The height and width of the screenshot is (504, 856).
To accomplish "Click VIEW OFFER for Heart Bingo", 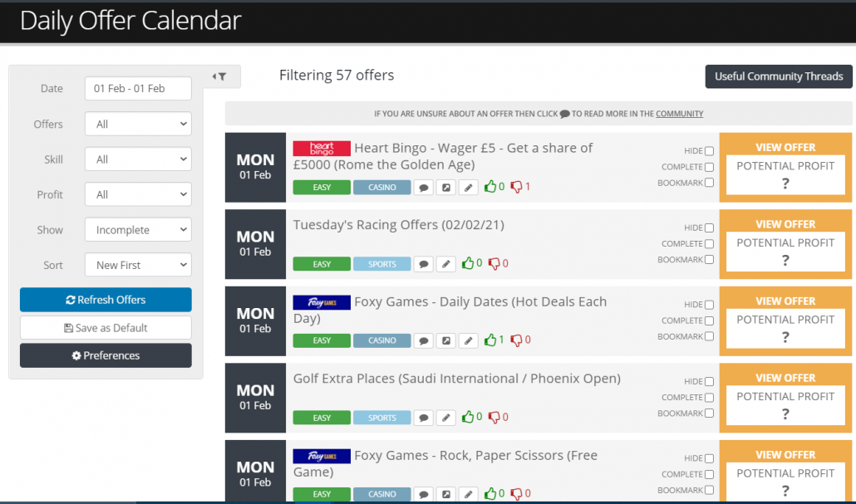I will coord(785,147).
